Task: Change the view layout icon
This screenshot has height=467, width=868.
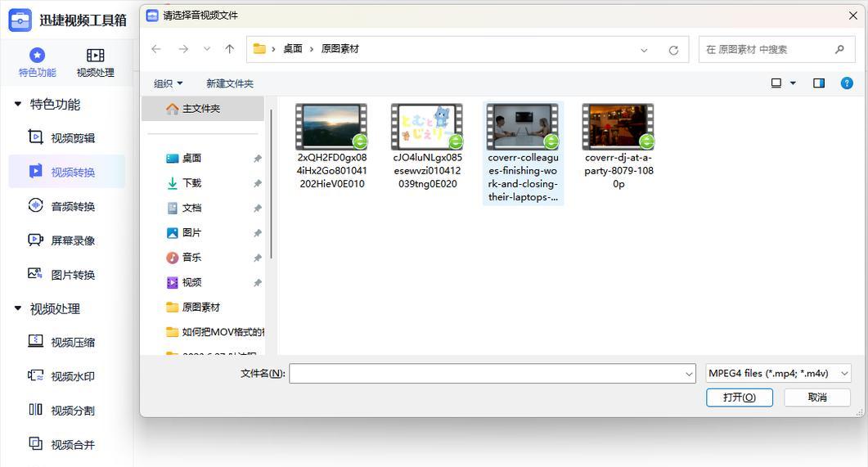Action: click(776, 83)
